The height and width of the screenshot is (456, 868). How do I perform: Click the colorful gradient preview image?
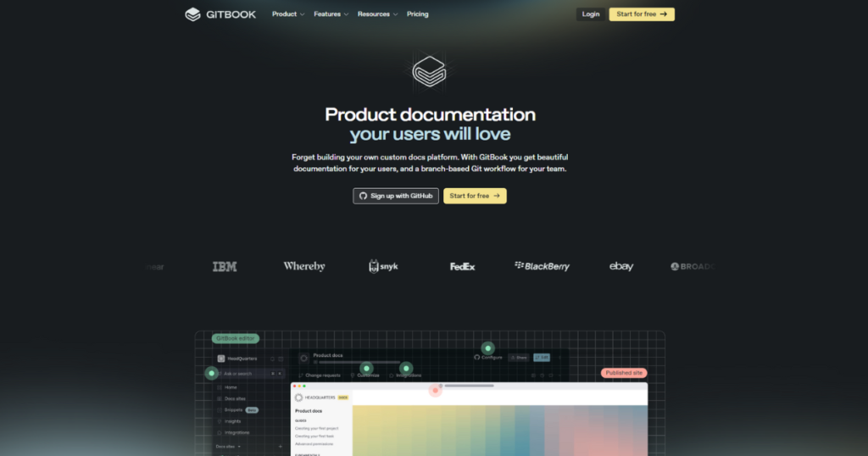pyautogui.click(x=500, y=431)
